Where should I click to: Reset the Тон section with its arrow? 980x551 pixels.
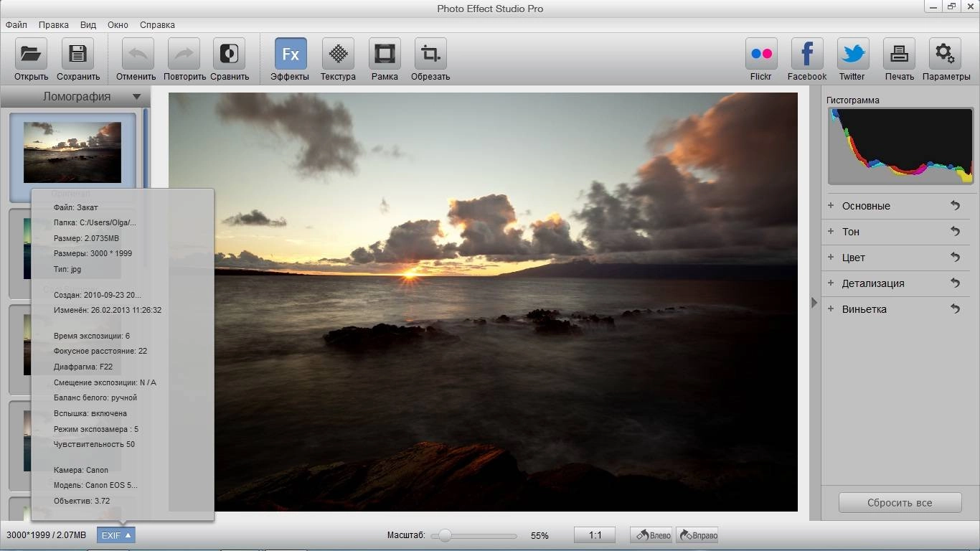tap(955, 232)
